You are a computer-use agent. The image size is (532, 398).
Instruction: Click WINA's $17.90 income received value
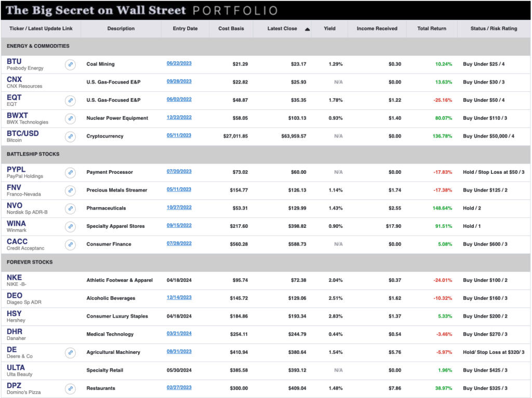[394, 226]
